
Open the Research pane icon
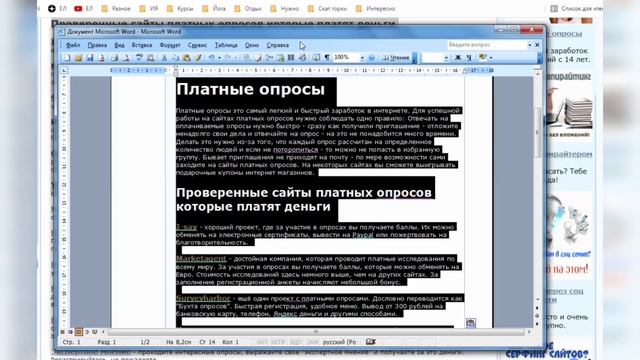[x=151, y=58]
